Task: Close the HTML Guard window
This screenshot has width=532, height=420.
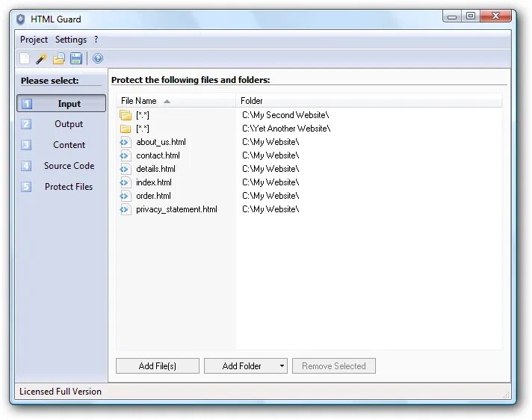Action: [495, 16]
